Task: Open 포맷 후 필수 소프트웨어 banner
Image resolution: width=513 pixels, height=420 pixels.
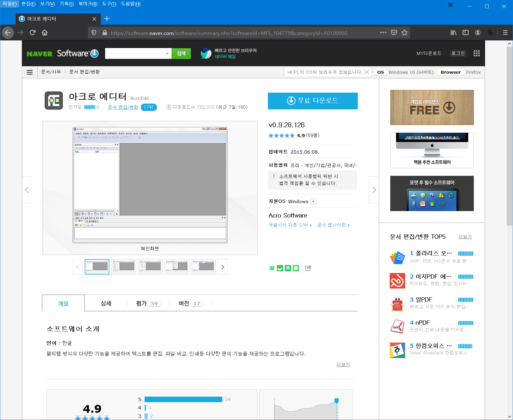Action: point(432,193)
